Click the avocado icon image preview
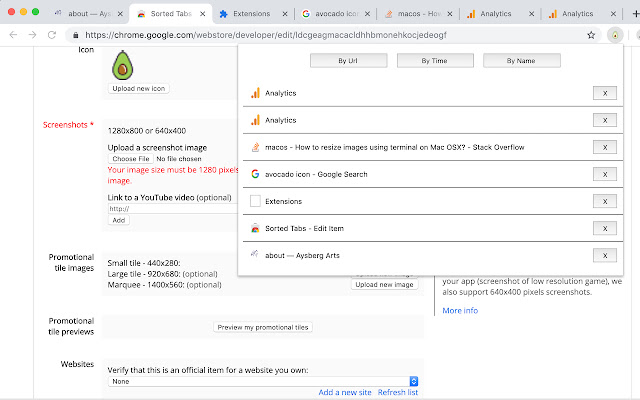The width and height of the screenshot is (640, 400). [122, 65]
